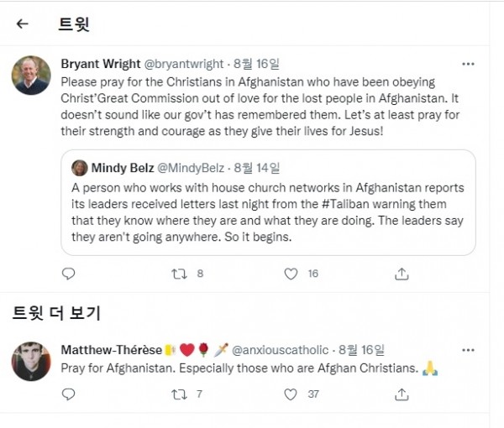Image resolution: width=504 pixels, height=428 pixels.
Task: Retweet Matthew-Thérèse's tweet
Action: click(179, 394)
